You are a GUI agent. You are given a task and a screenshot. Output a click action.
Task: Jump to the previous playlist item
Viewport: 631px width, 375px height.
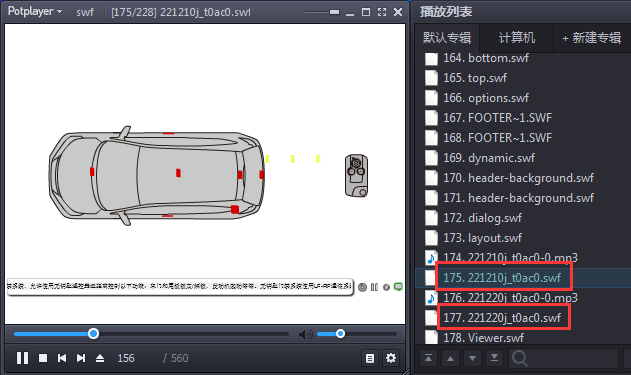[62, 358]
